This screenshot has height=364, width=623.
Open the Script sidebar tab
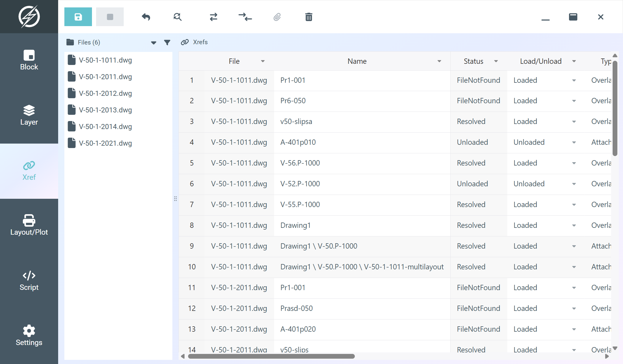[29, 282]
